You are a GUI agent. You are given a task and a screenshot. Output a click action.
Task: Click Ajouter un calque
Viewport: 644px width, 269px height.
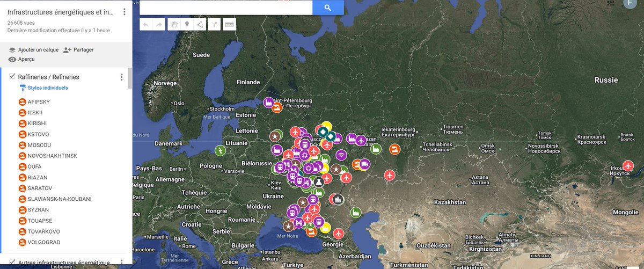click(33, 49)
